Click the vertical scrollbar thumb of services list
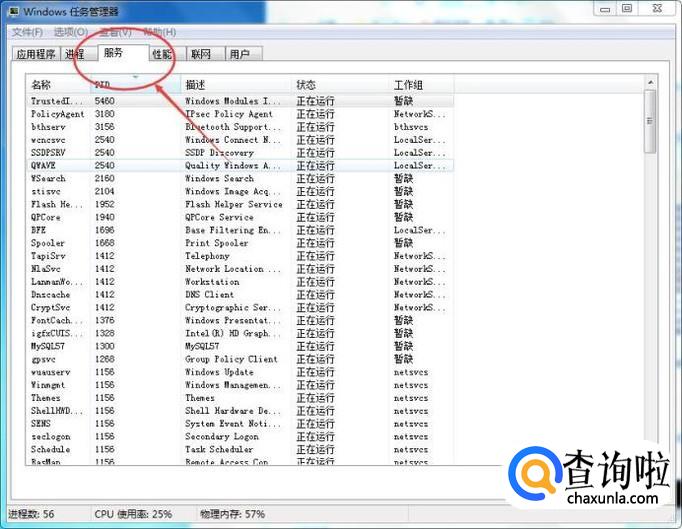The width and height of the screenshot is (682, 529). pos(650,121)
